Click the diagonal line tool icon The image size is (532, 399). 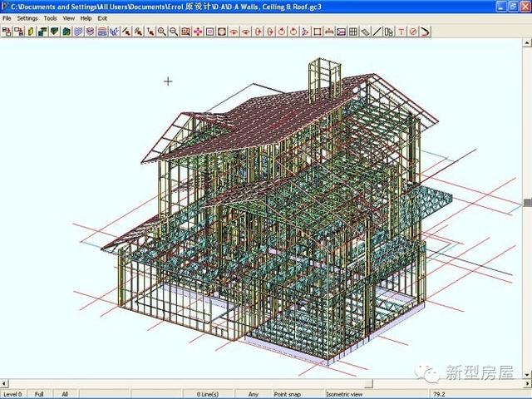tap(377, 32)
